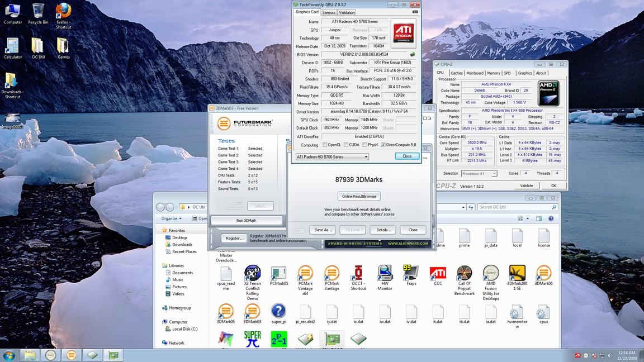Switch to the SPD tab in CPU-Z
The height and width of the screenshot is (362, 644).
pyautogui.click(x=507, y=73)
